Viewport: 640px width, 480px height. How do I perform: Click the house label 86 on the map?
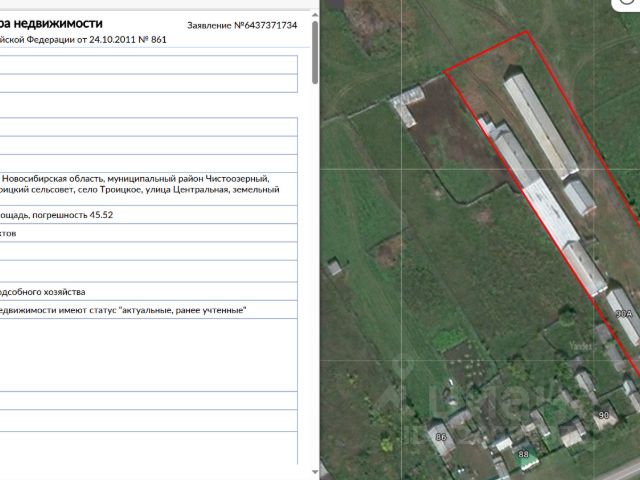441,437
